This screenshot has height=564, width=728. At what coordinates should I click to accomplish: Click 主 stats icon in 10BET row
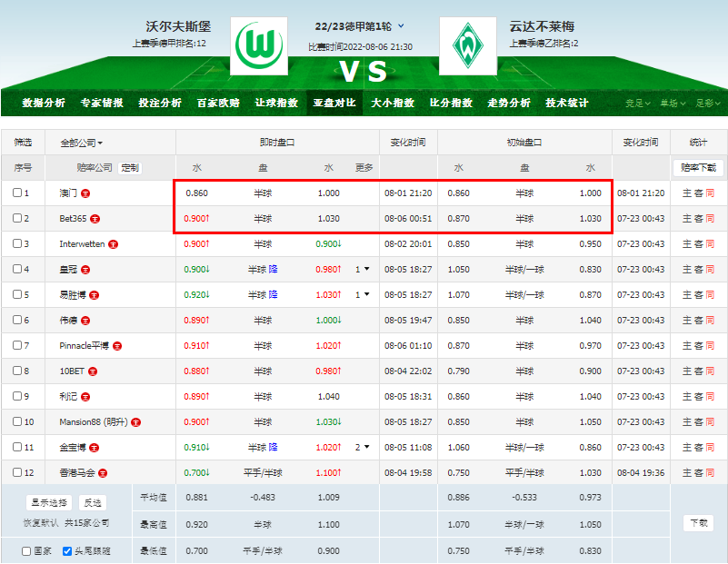pyautogui.click(x=687, y=371)
